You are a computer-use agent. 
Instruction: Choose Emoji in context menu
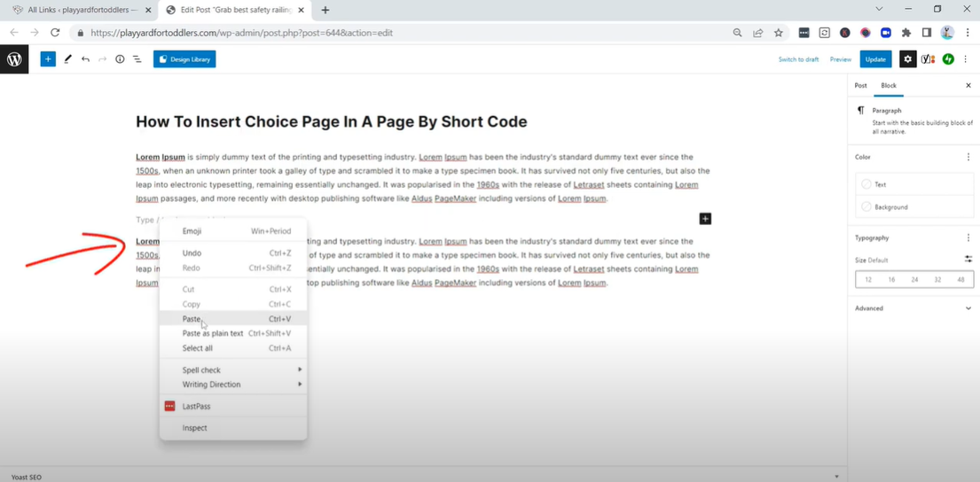click(x=233, y=231)
